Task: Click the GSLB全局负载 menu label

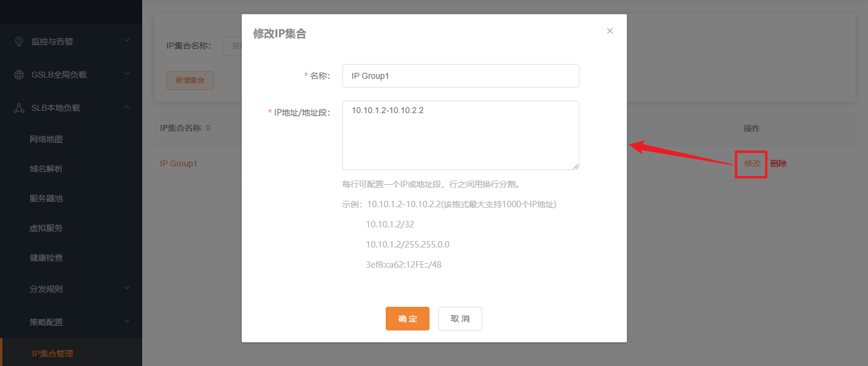Action: [59, 75]
